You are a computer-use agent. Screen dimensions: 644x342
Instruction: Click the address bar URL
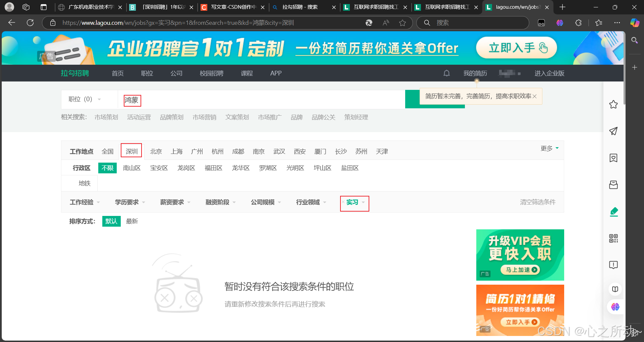point(178,23)
